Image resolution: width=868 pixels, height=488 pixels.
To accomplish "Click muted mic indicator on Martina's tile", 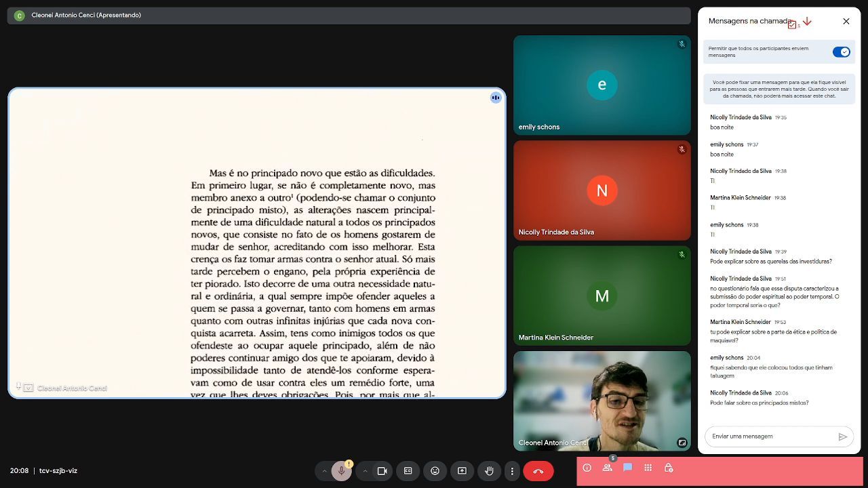I will pyautogui.click(x=682, y=255).
